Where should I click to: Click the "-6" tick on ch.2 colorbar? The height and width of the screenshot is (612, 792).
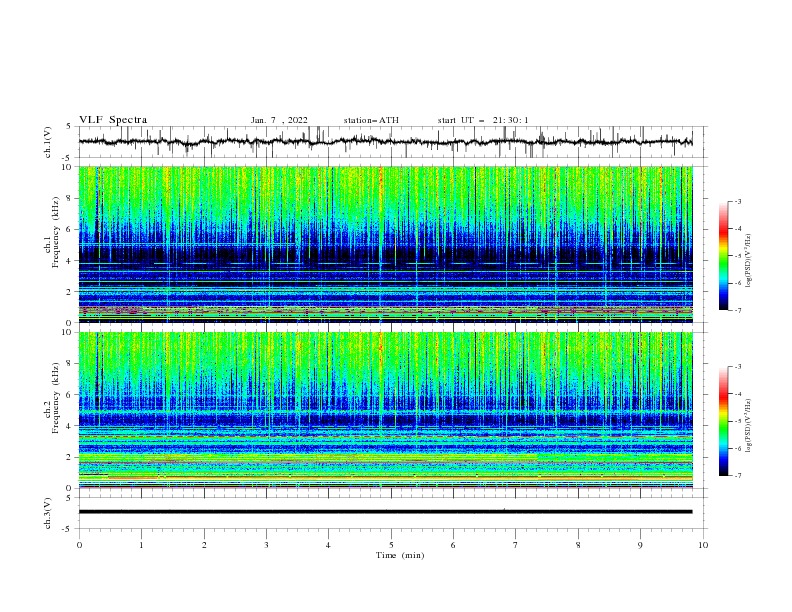point(738,448)
